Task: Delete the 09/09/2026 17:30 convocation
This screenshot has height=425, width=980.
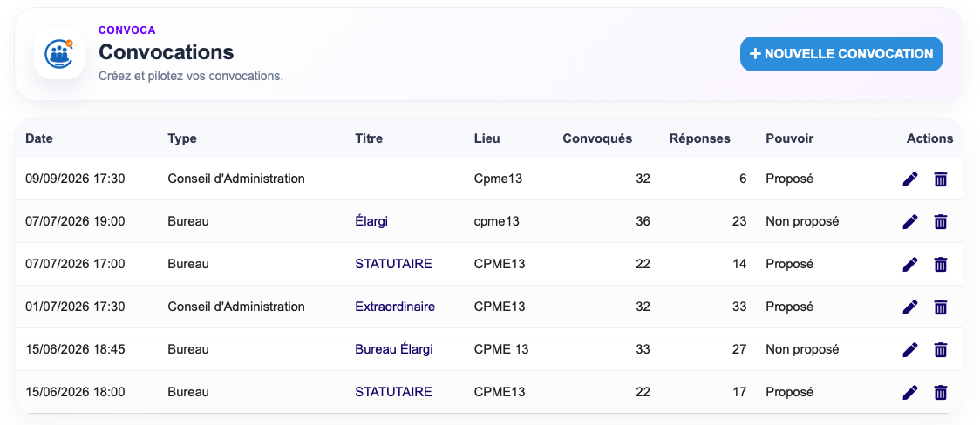Action: pos(940,179)
